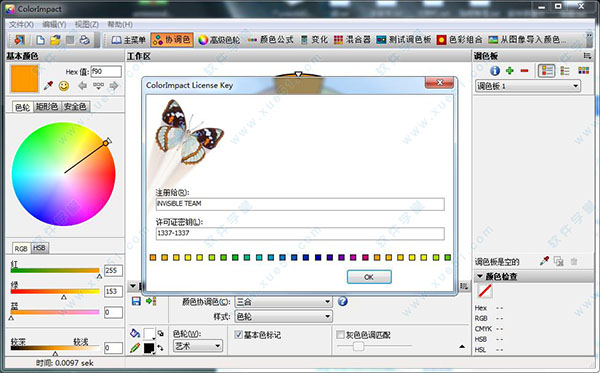Open the palette panel options menu icon

587,56
